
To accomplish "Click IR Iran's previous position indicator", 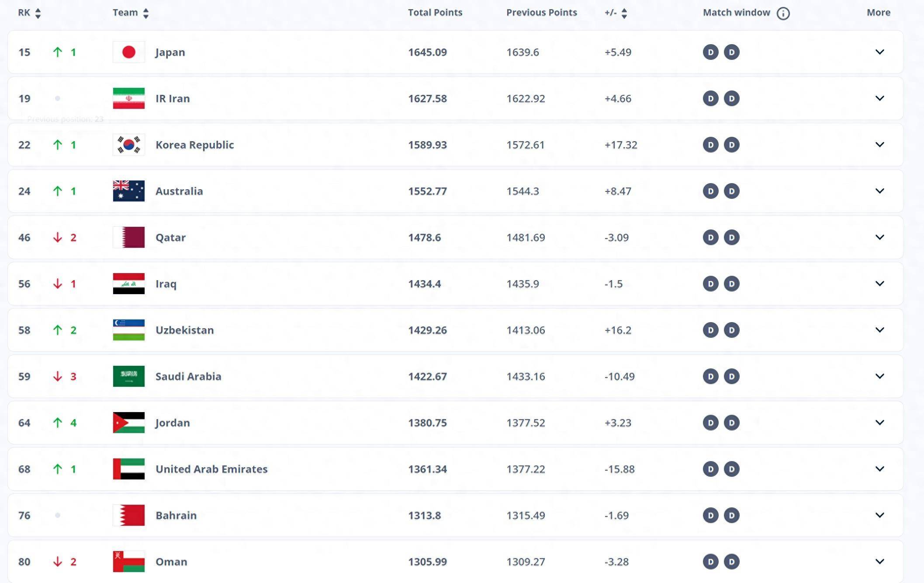I will click(x=58, y=98).
